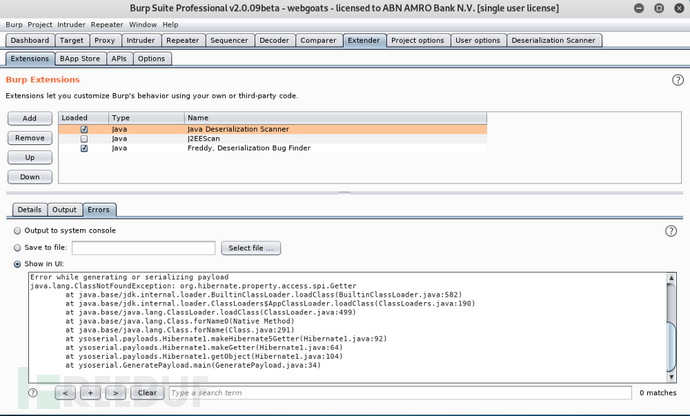This screenshot has height=416, width=690.
Task: Switch to Repeater tab
Action: [183, 40]
